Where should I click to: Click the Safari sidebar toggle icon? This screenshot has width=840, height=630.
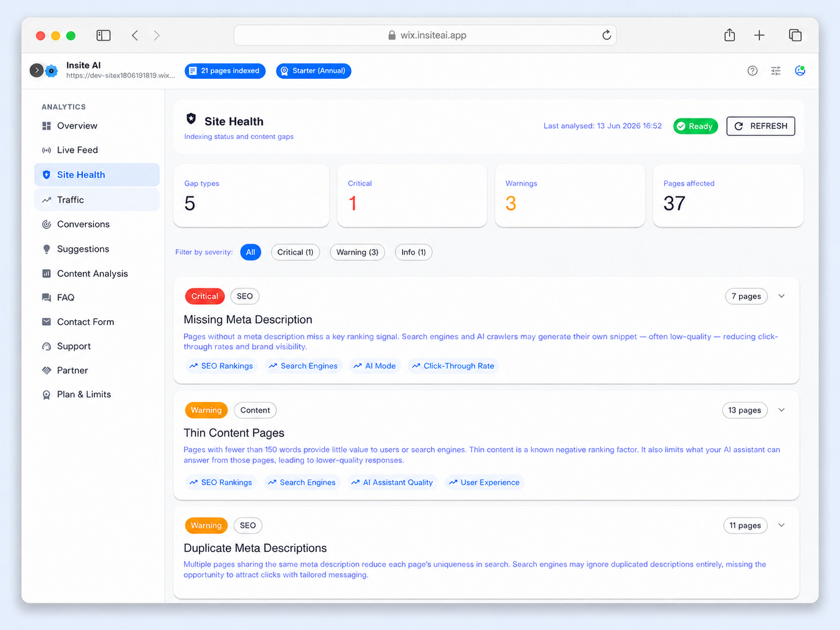[103, 35]
